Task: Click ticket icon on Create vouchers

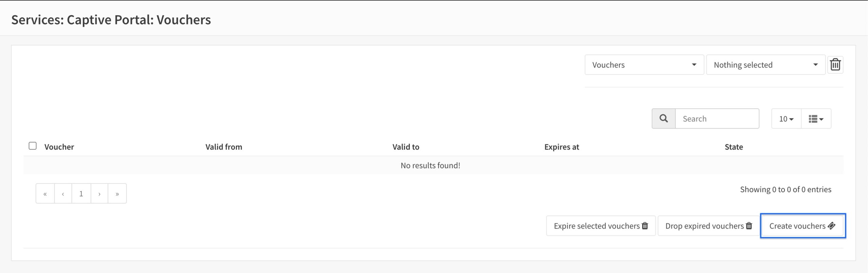Action: point(831,226)
